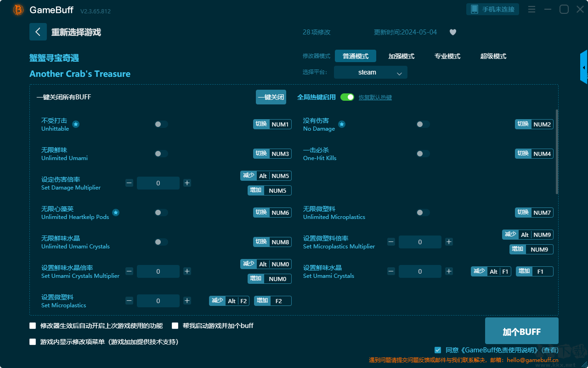Click the 28项修改 text

click(x=317, y=32)
